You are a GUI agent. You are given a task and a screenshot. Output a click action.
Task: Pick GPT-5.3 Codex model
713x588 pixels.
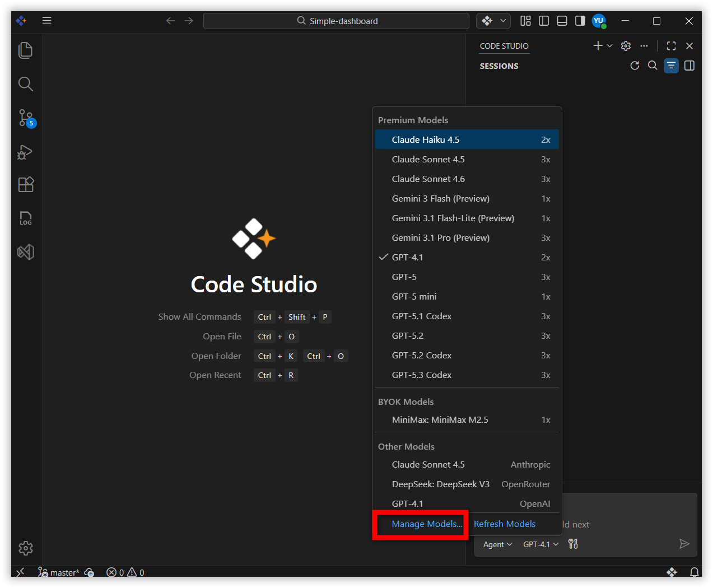tap(467, 375)
